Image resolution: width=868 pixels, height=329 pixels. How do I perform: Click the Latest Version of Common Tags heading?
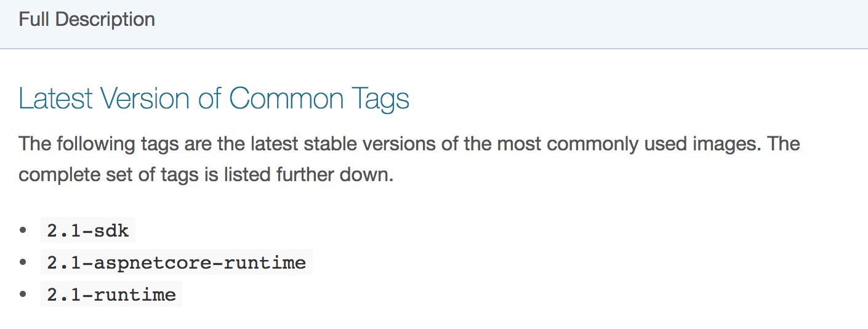[214, 99]
